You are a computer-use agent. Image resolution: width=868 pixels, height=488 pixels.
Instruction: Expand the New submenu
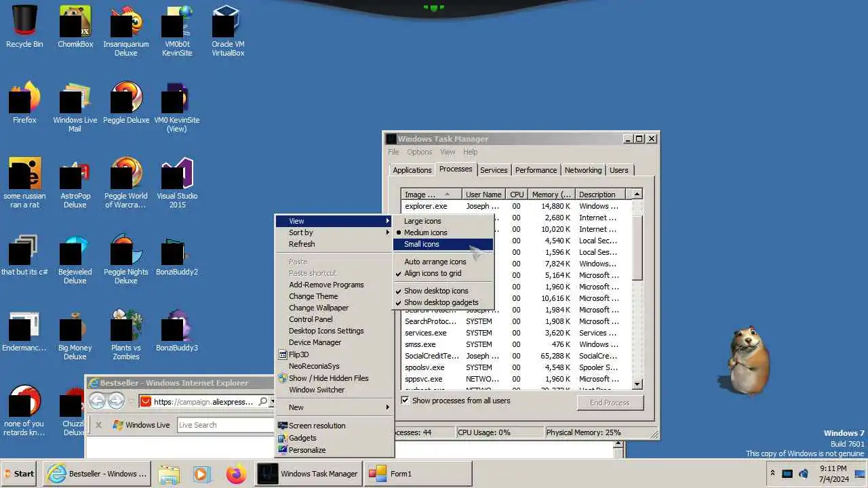334,407
